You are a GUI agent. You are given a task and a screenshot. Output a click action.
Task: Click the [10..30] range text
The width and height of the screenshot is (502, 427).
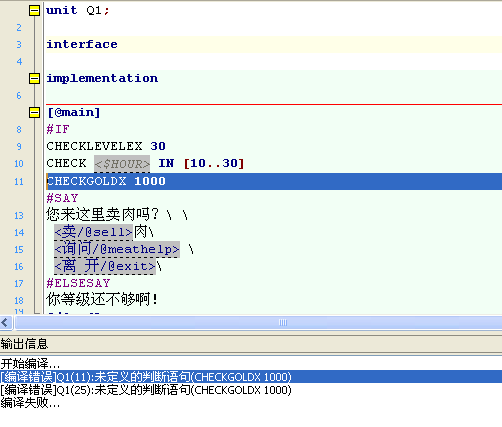pyautogui.click(x=214, y=163)
